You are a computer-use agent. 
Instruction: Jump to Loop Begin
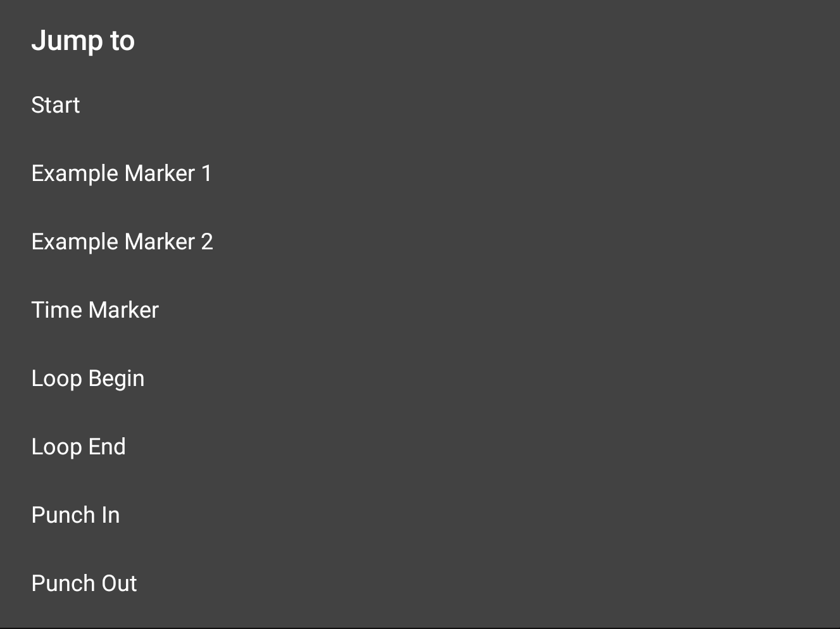click(x=88, y=378)
